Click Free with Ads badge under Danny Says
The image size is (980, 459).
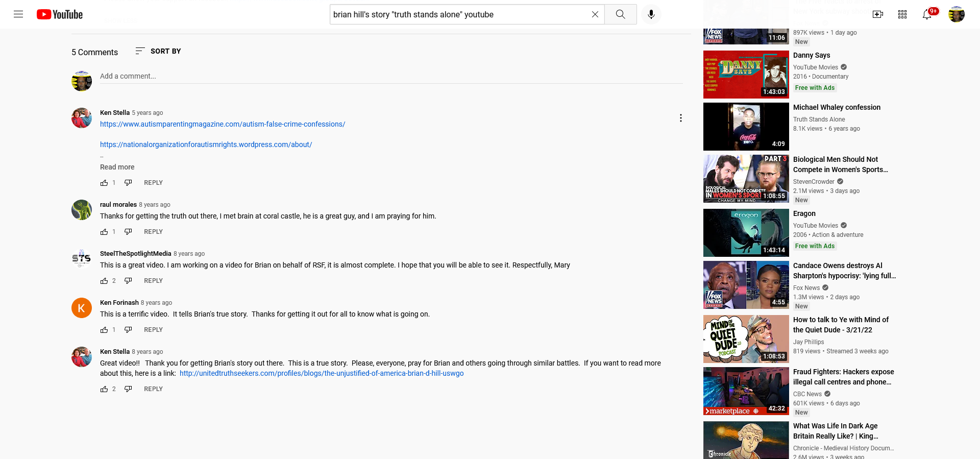(815, 88)
